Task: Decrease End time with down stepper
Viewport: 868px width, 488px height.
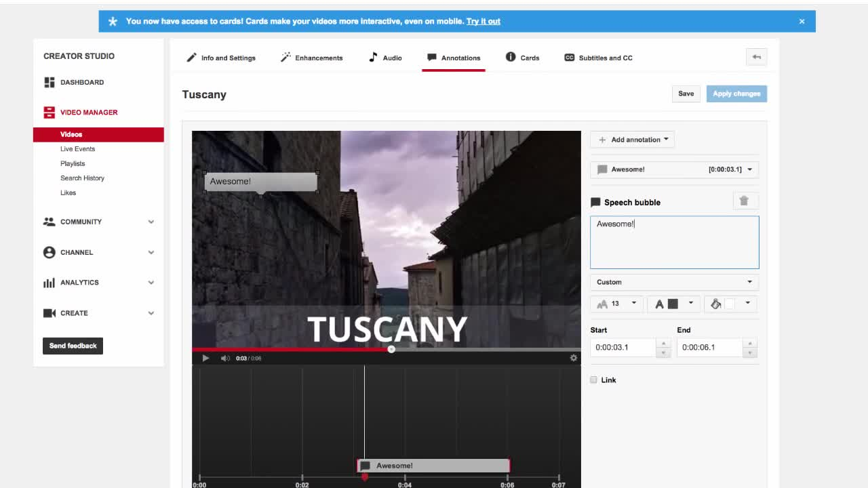Action: (750, 352)
